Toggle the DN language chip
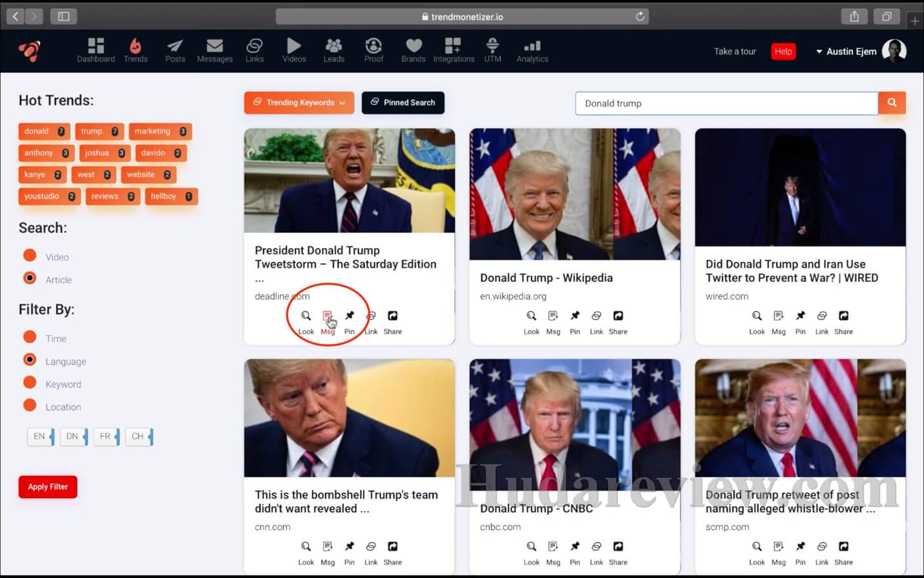The width and height of the screenshot is (924, 578). [74, 436]
